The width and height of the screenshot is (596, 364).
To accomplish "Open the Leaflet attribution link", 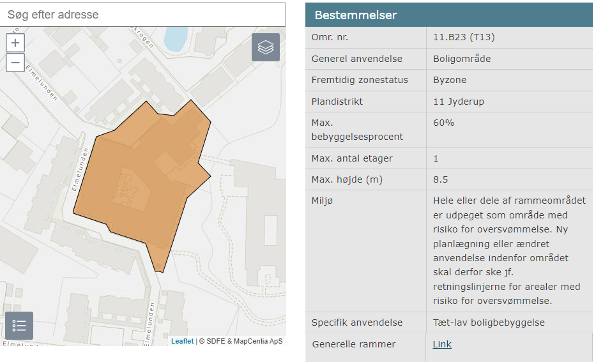I will click(182, 342).
